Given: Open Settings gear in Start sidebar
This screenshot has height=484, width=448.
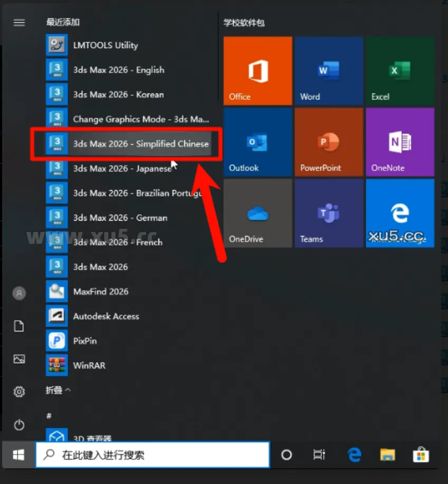Looking at the screenshot, I should coord(19,392).
